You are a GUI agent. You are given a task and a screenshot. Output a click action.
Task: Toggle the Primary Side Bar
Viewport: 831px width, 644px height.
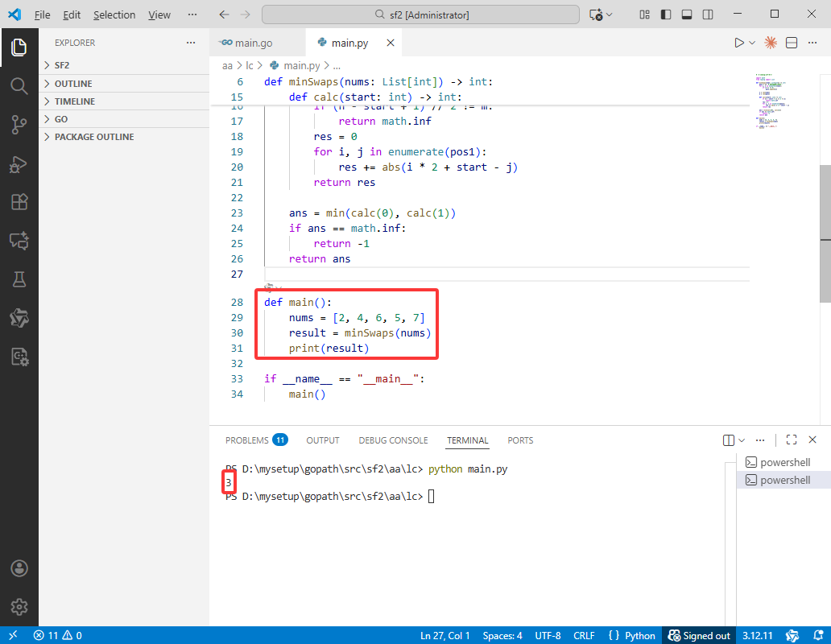(666, 14)
